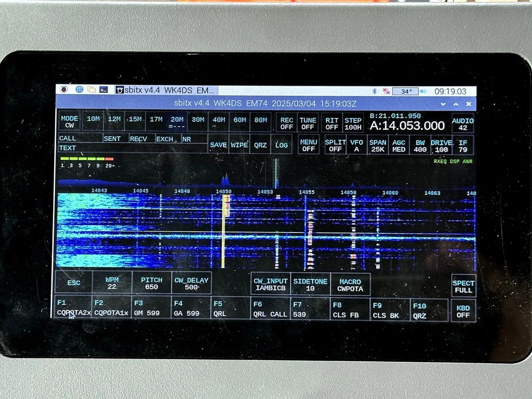The image size is (532, 399).
Task: Switch to the 30M band
Action: point(198,122)
